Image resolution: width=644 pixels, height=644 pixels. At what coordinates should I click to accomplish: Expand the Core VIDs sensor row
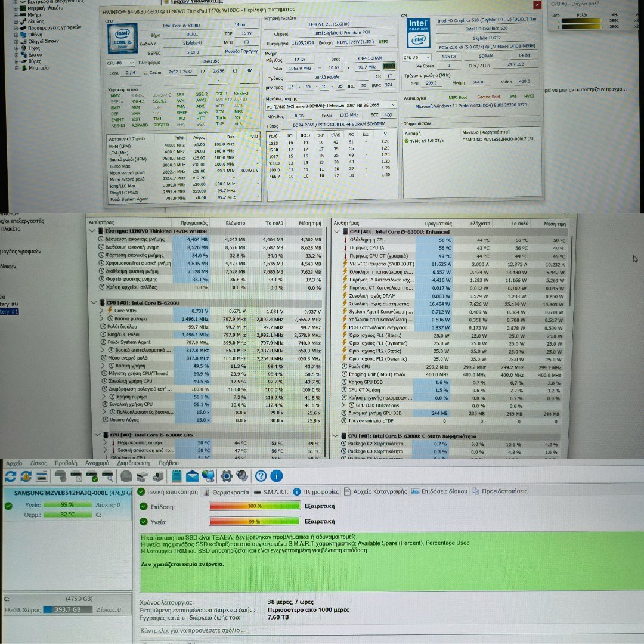click(x=101, y=311)
